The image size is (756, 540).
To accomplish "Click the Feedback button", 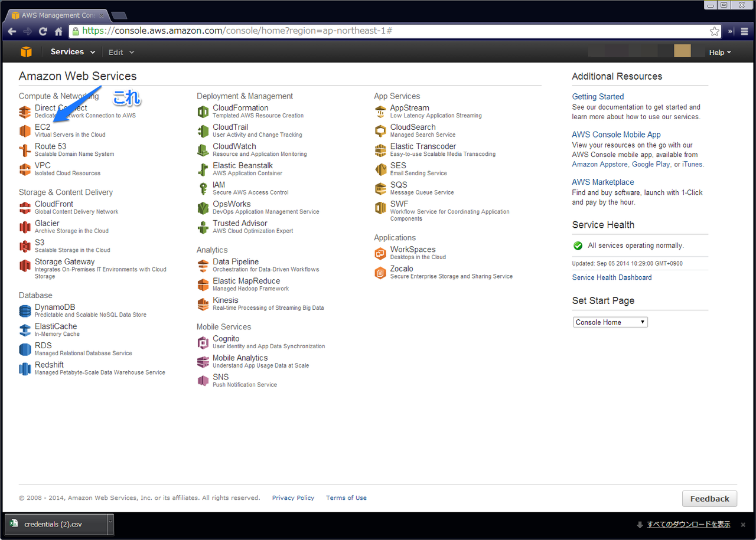I will [709, 499].
